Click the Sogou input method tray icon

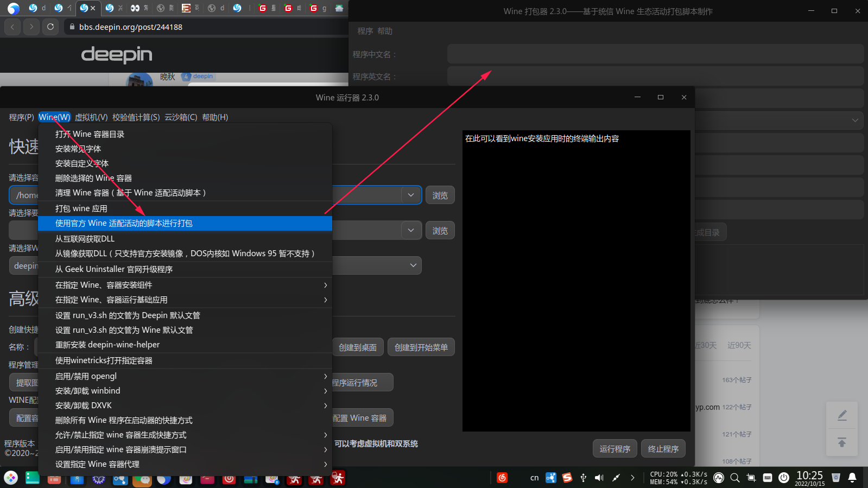[567, 478]
